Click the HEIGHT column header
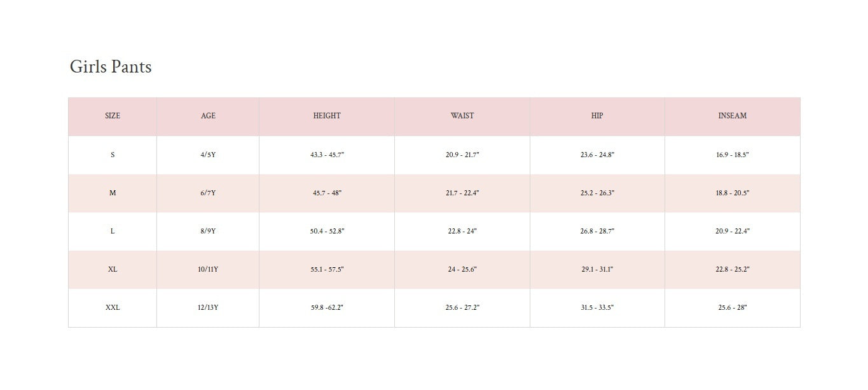 pos(327,116)
